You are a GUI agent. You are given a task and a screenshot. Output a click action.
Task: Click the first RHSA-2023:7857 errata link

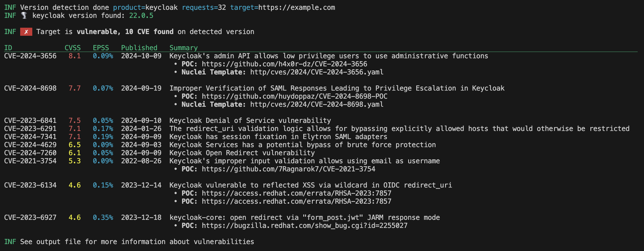coord(297,193)
